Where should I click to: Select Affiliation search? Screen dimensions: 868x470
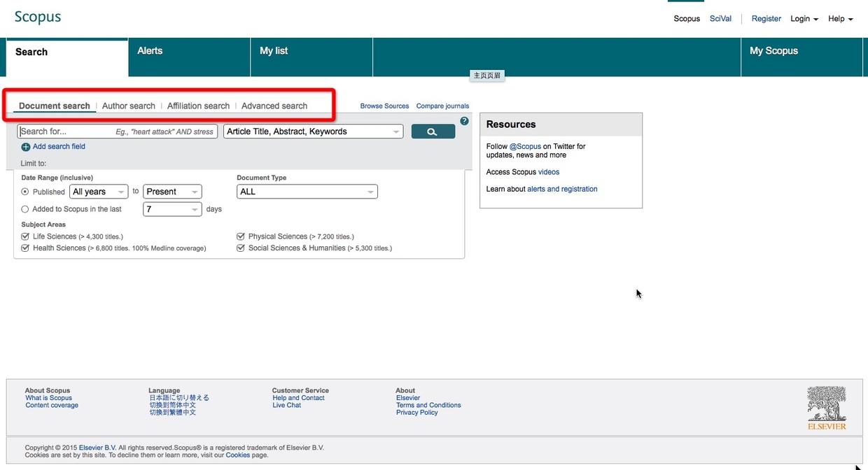198,106
